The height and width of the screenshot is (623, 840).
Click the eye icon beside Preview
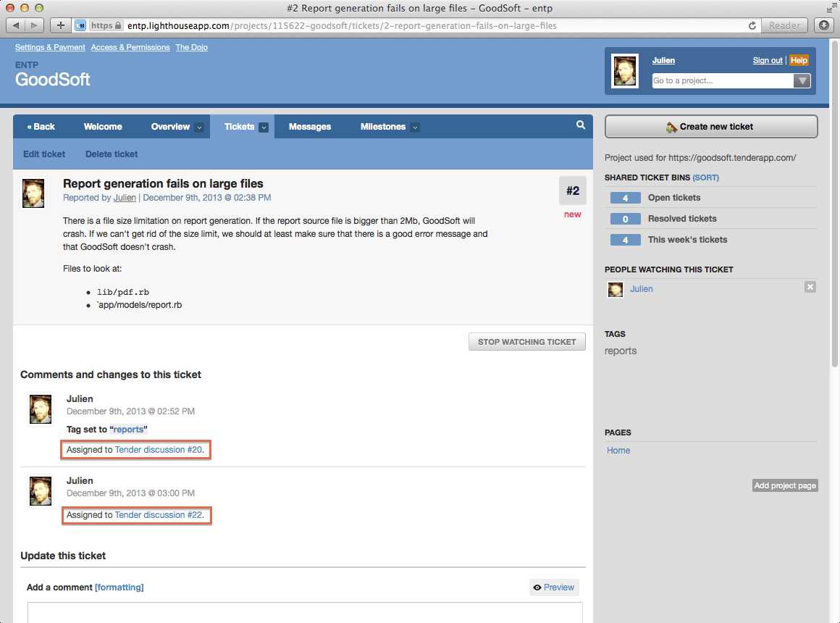537,588
